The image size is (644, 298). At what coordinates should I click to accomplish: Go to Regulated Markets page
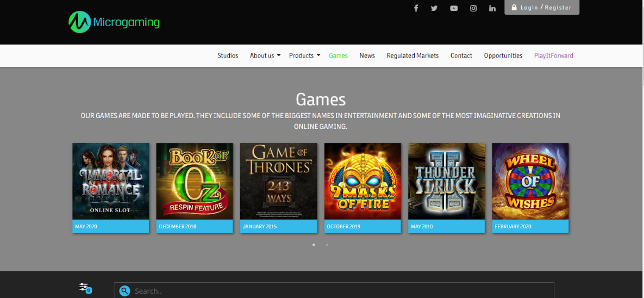412,55
